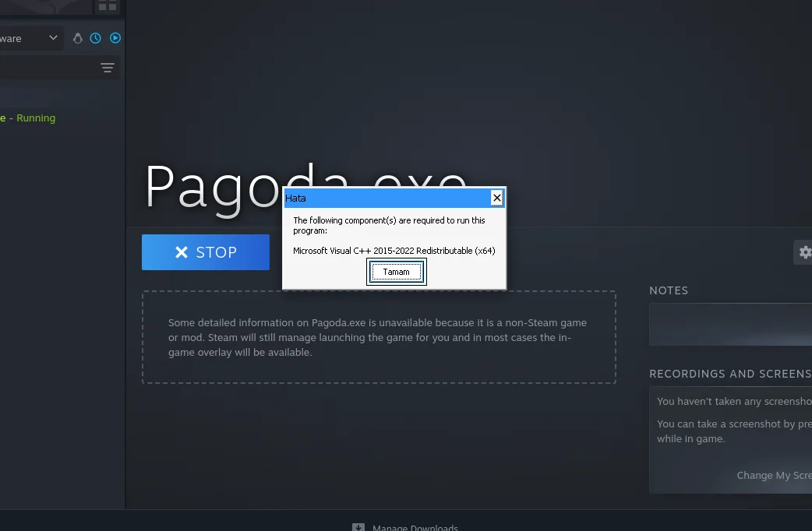The width and height of the screenshot is (812, 531).
Task: Open Manage Downloads link
Action: pos(415,527)
